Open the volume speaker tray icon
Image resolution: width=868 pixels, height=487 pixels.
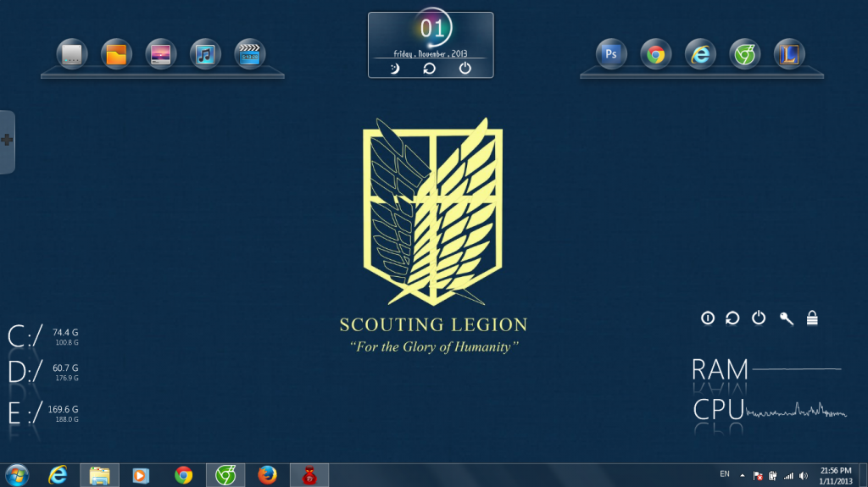(804, 475)
